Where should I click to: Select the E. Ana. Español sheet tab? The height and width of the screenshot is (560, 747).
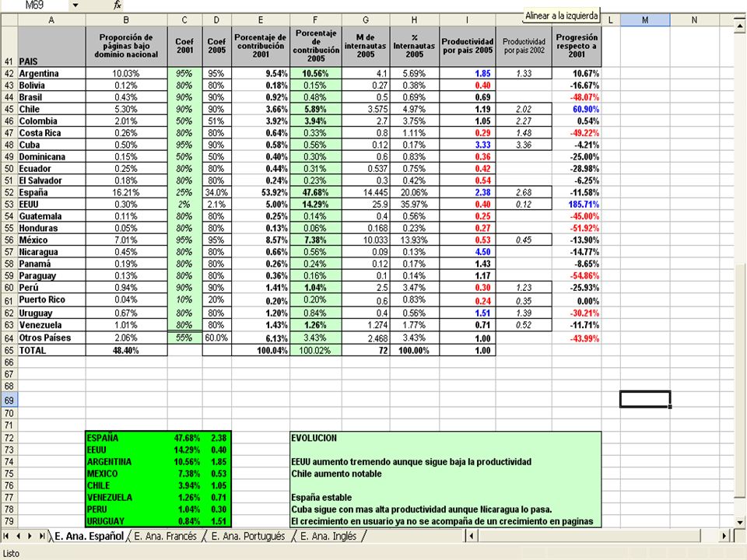tap(89, 536)
